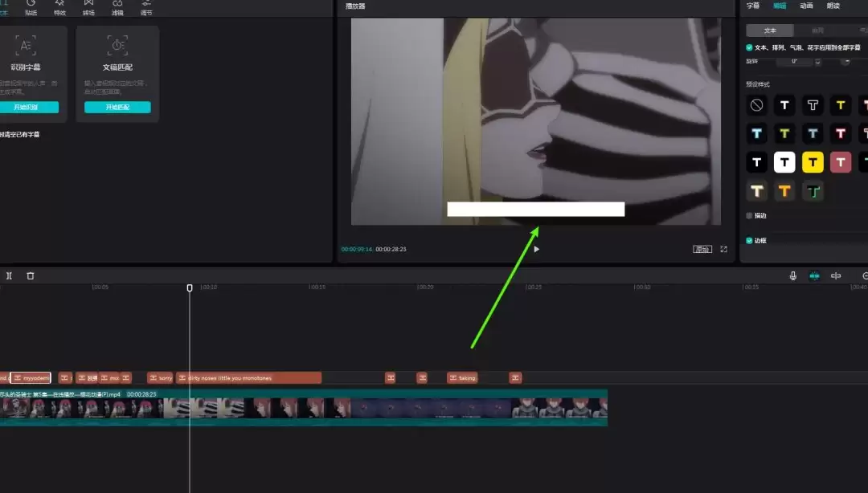868x493 pixels.
Task: Click the 文稿匹配 script matching icon
Action: pos(117,46)
